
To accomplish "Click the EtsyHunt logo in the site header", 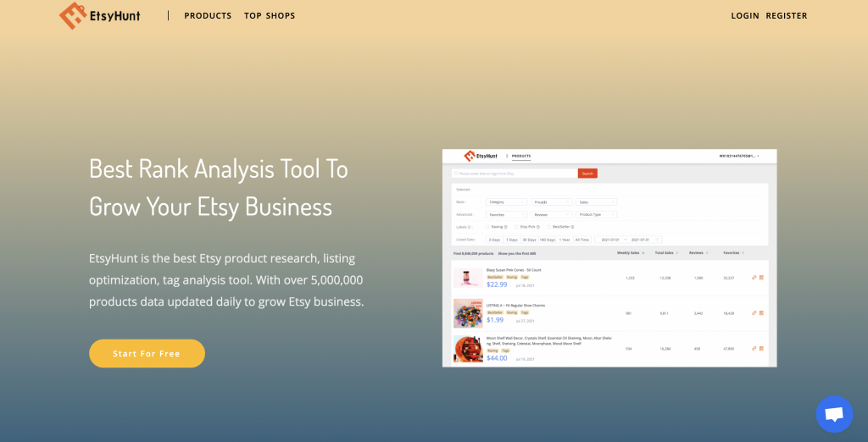I will [100, 15].
